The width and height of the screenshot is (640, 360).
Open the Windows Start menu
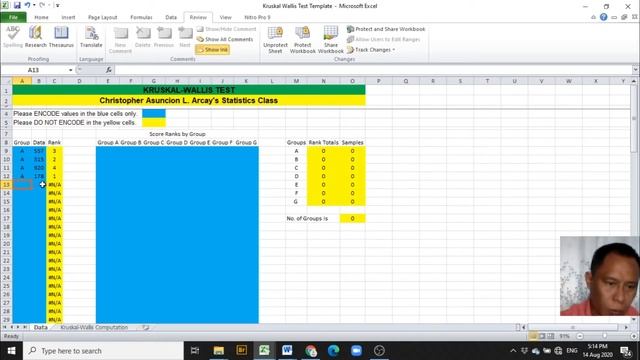pyautogui.click(x=11, y=351)
